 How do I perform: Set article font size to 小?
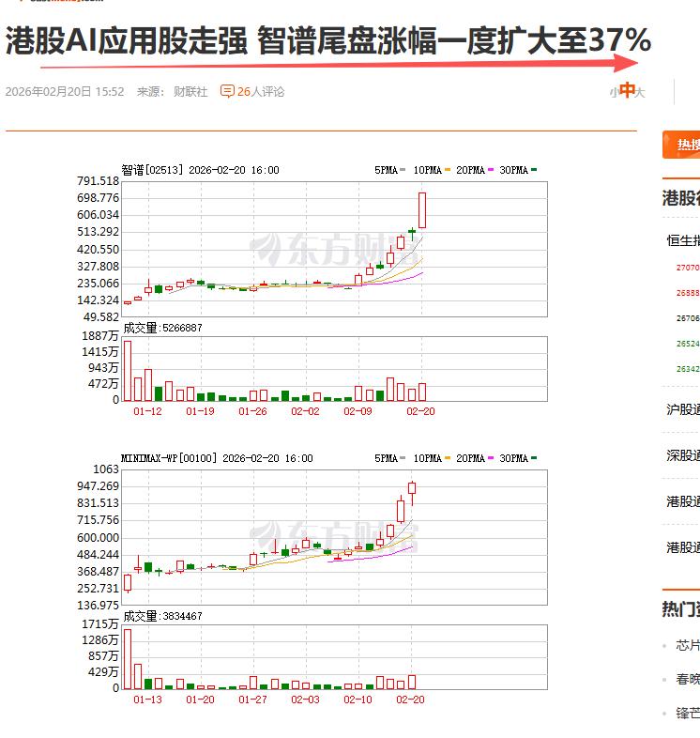614,93
